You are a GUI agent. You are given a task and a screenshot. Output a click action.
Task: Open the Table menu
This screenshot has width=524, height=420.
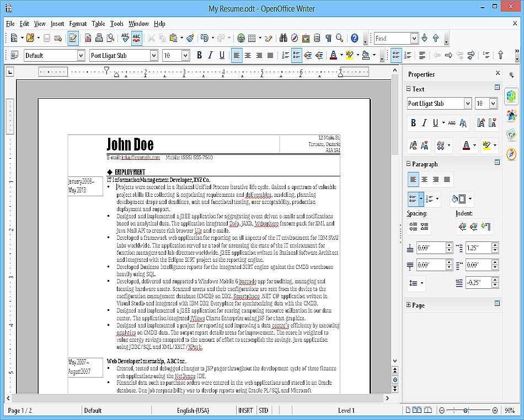pos(98,24)
